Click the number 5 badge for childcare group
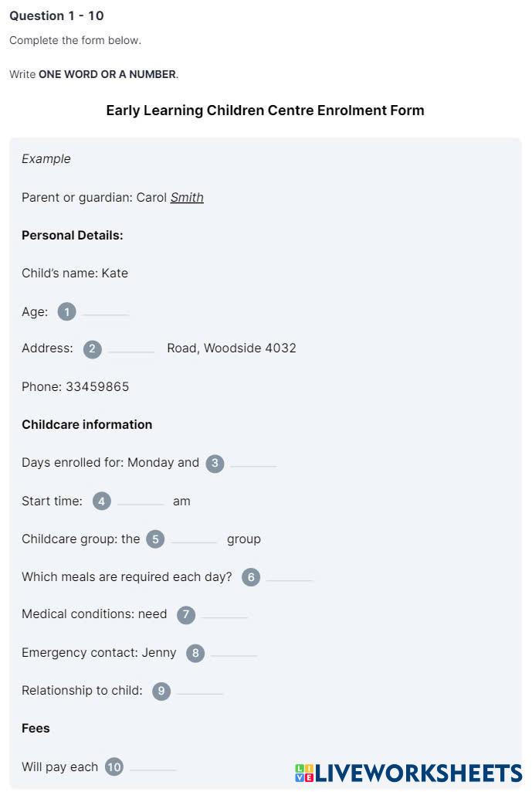The height and width of the screenshot is (792, 532). [x=156, y=539]
